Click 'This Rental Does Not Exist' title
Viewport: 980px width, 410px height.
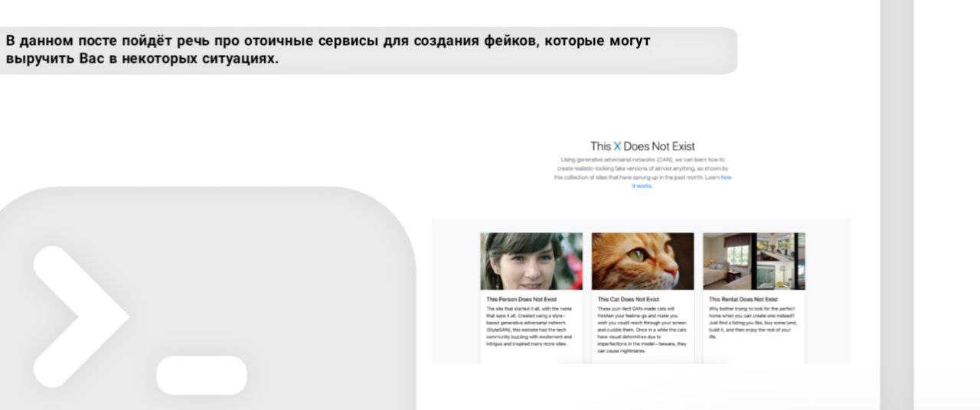click(x=743, y=299)
